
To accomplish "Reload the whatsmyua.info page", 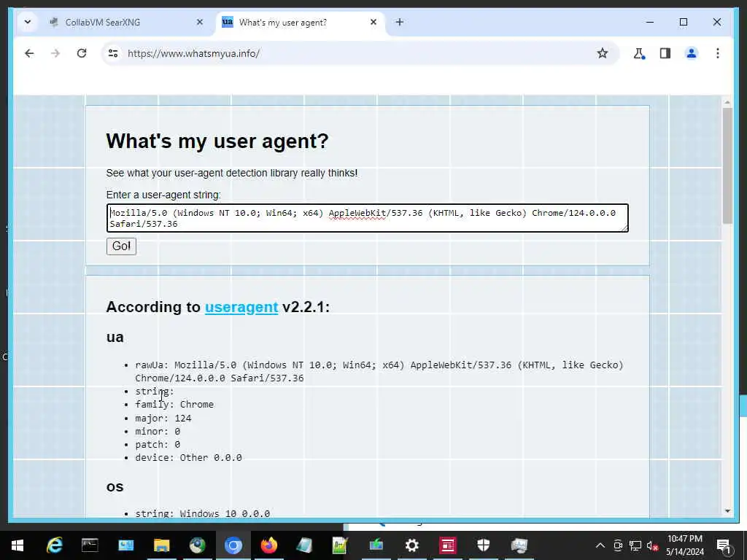I will click(82, 53).
